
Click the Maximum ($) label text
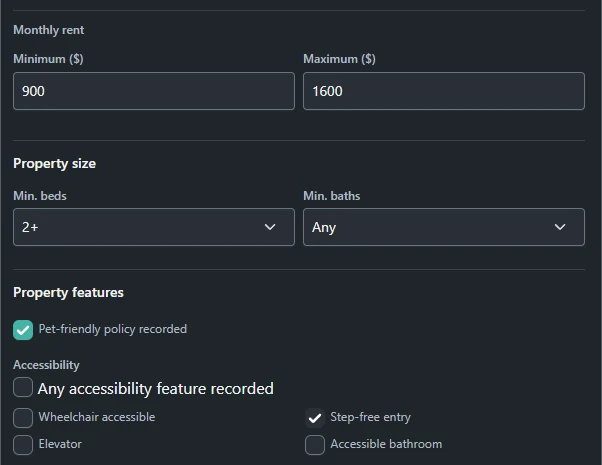pos(339,59)
